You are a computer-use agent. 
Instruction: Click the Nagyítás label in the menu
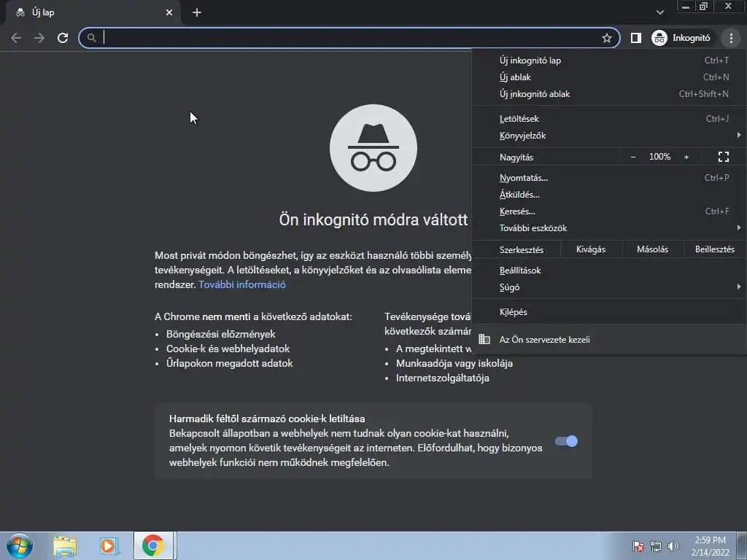click(516, 157)
